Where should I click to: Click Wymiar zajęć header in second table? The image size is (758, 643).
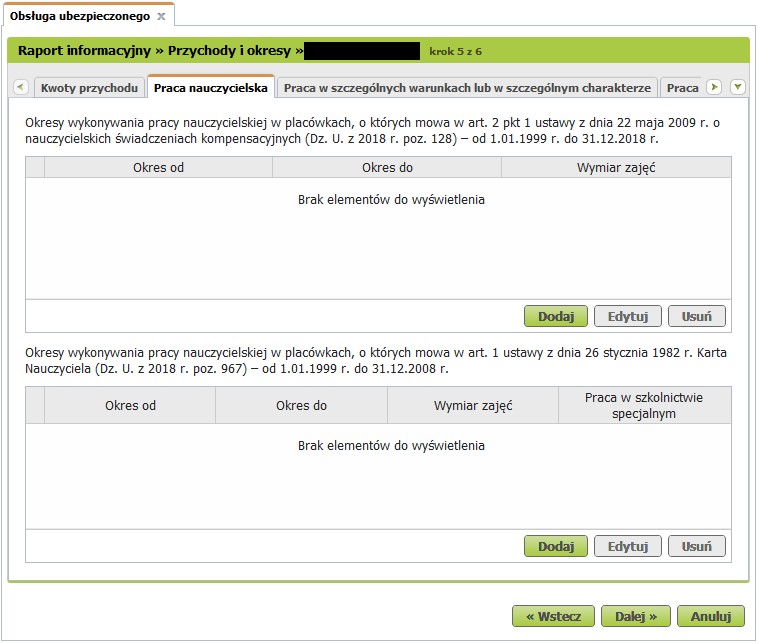click(473, 406)
